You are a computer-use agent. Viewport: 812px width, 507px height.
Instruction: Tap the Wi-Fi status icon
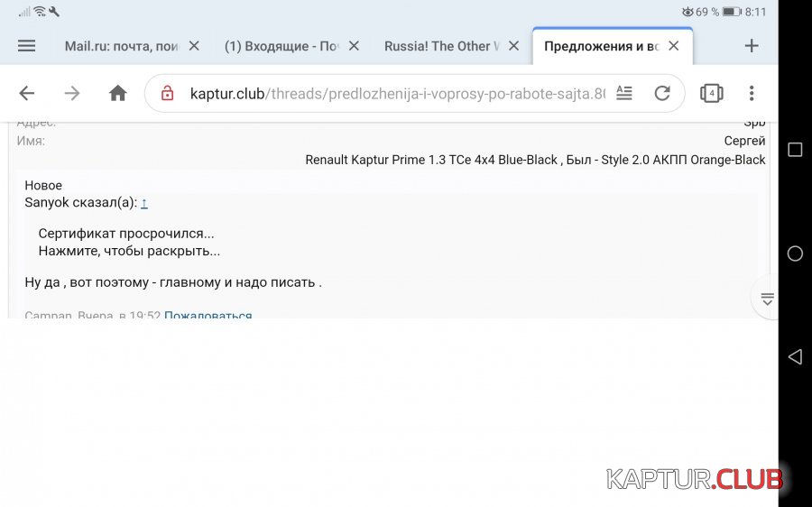point(40,11)
